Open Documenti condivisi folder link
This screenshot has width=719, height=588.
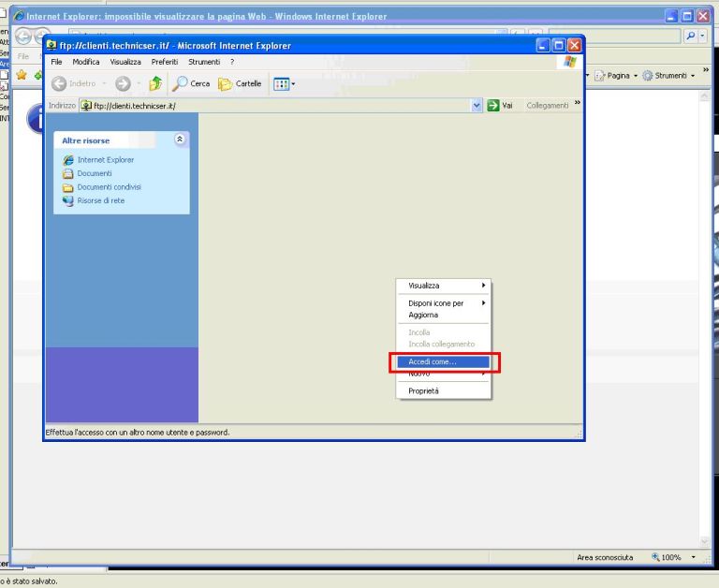coord(110,187)
